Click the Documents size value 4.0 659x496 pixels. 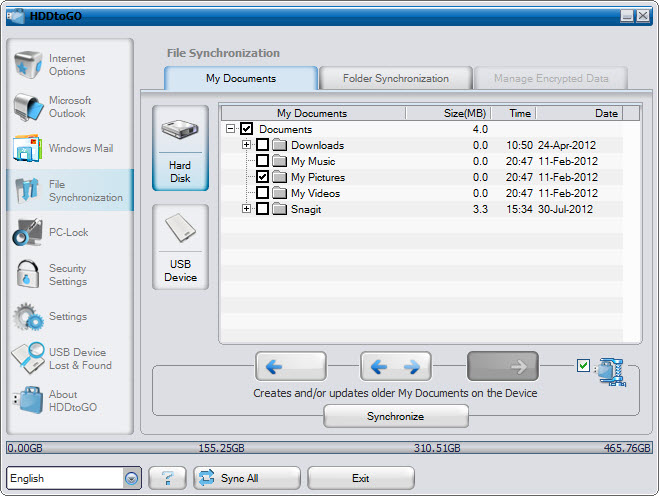480,129
